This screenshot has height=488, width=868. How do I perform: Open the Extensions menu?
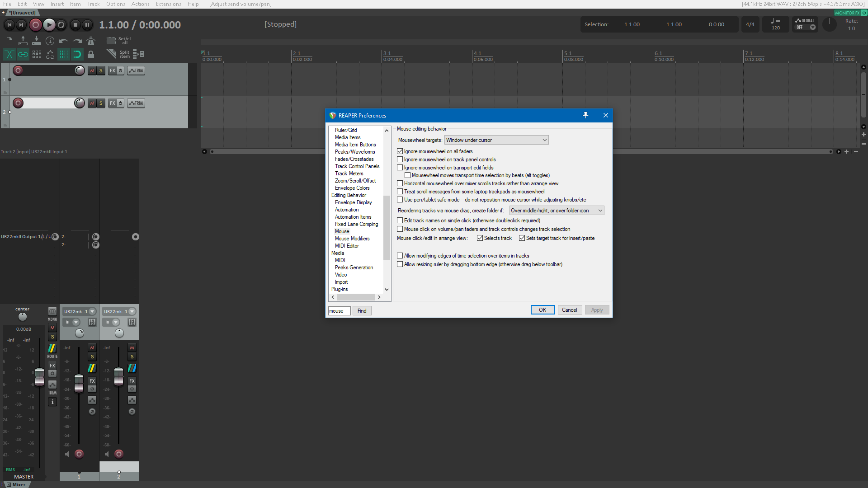pyautogui.click(x=168, y=4)
